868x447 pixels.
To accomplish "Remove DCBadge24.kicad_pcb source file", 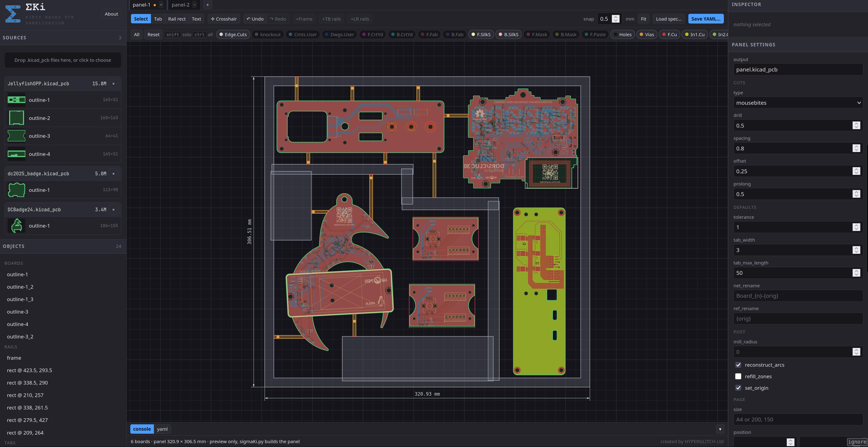I will [x=114, y=209].
